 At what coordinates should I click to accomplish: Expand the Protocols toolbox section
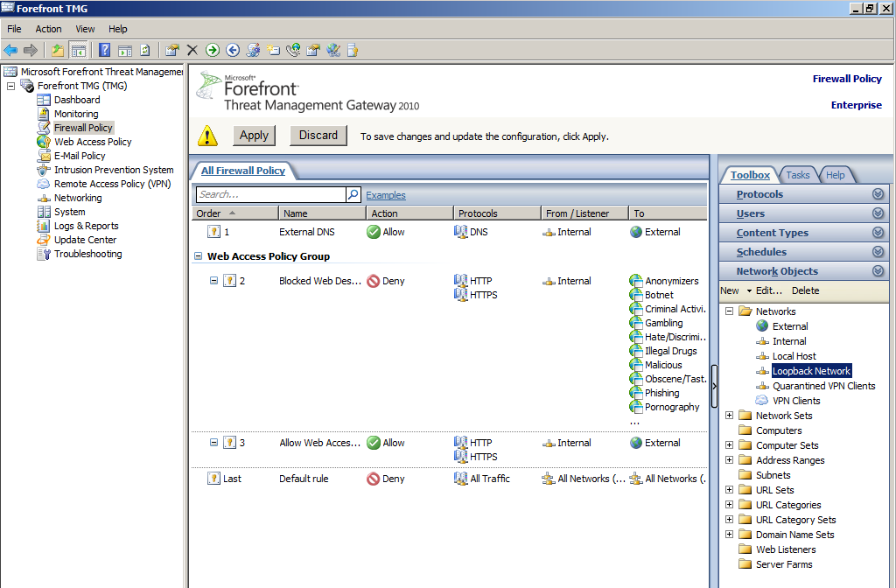tap(878, 194)
